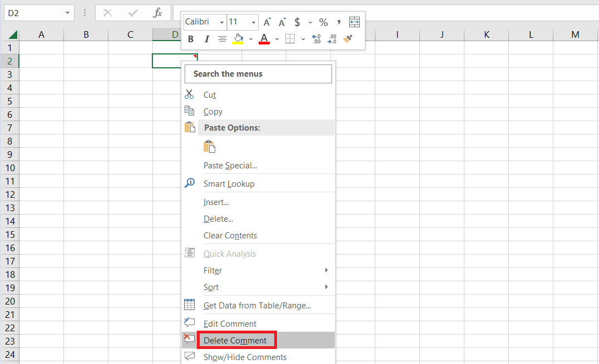Open the Calibri font name dropdown
Viewport: 599px width, 364px height.
[x=221, y=23]
